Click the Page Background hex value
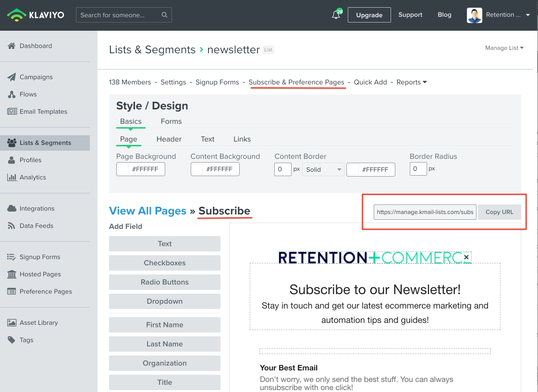 coord(145,169)
